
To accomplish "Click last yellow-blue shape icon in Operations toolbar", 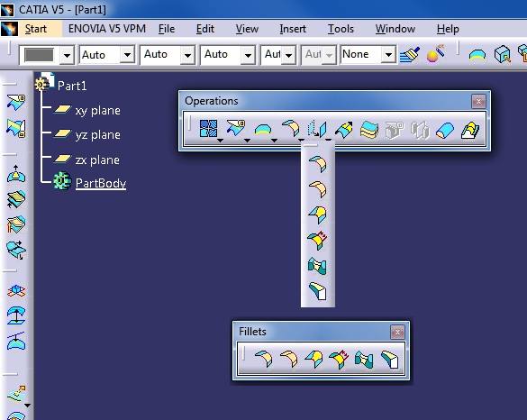I will [470, 130].
